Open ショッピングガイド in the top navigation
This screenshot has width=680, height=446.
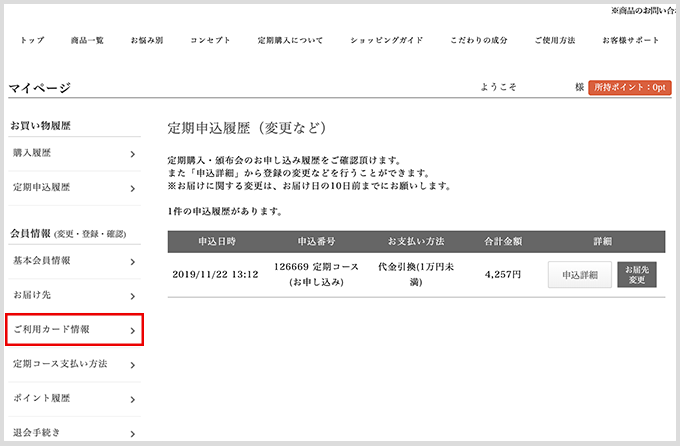386,40
